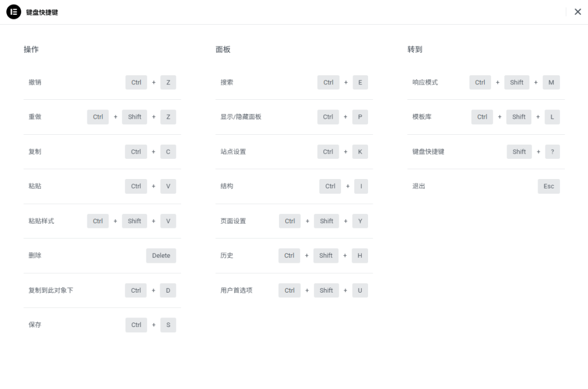Click the I key in 结构 row

pos(361,186)
